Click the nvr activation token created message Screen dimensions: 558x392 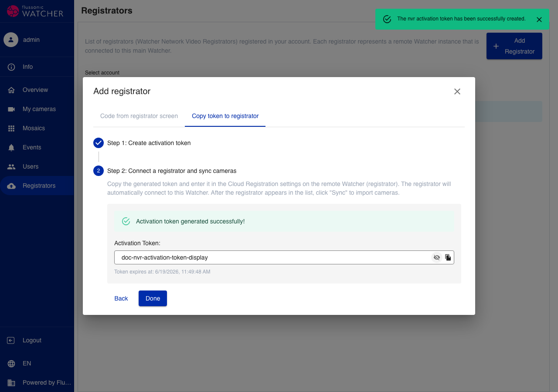pos(461,19)
